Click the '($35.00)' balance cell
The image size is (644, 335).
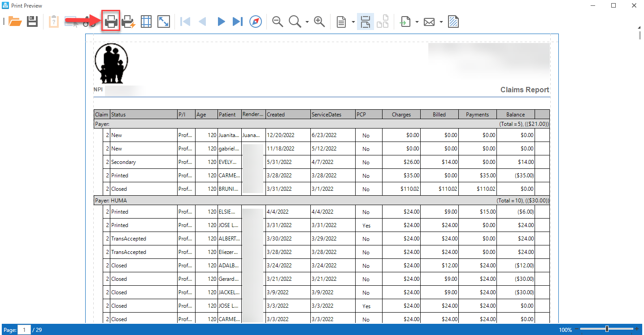(516, 176)
